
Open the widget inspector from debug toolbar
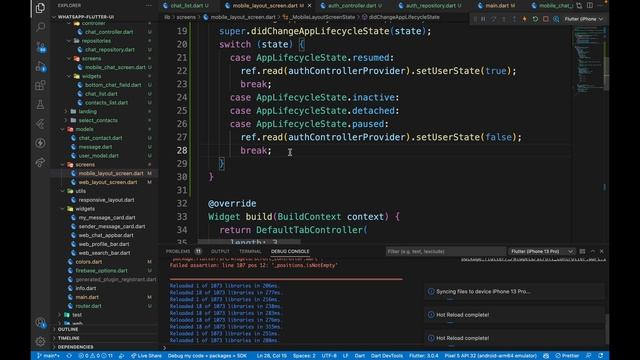556,19
